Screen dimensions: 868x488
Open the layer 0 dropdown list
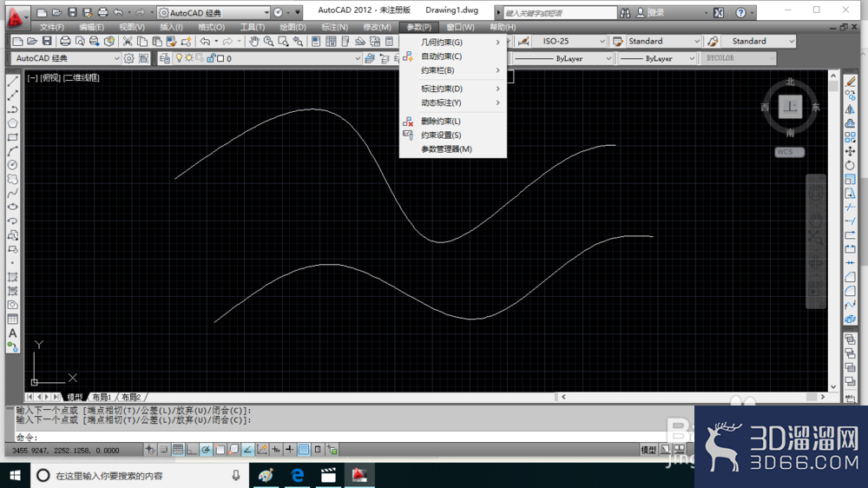pos(267,58)
